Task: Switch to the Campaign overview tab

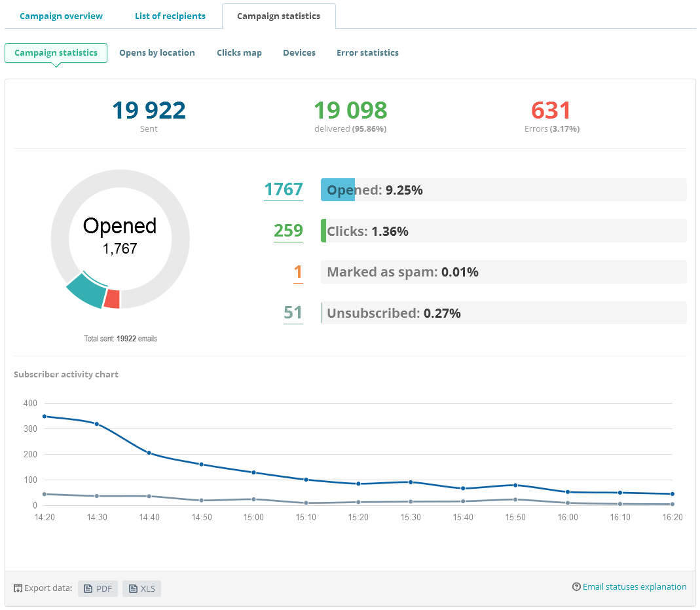Action: (61, 16)
